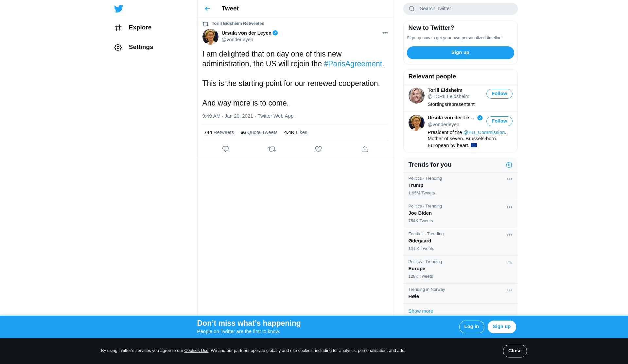Open Explore from the hashtag icon
This screenshot has height=364, width=628.
coord(118,28)
